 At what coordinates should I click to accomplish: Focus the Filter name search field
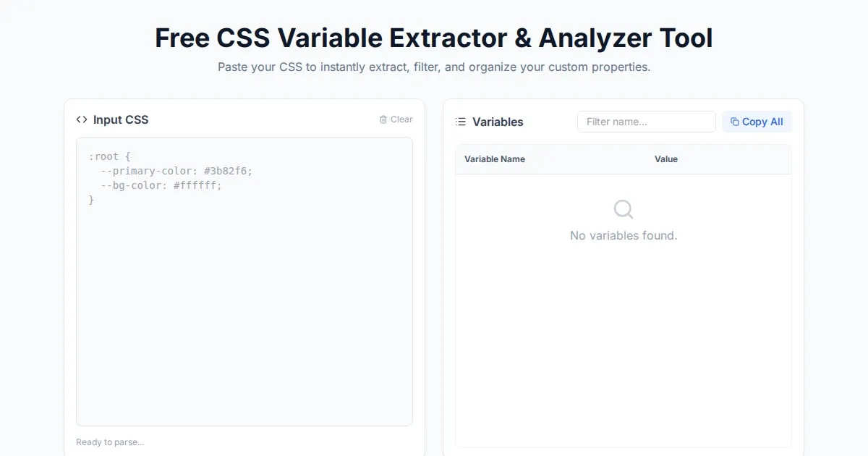coord(646,122)
